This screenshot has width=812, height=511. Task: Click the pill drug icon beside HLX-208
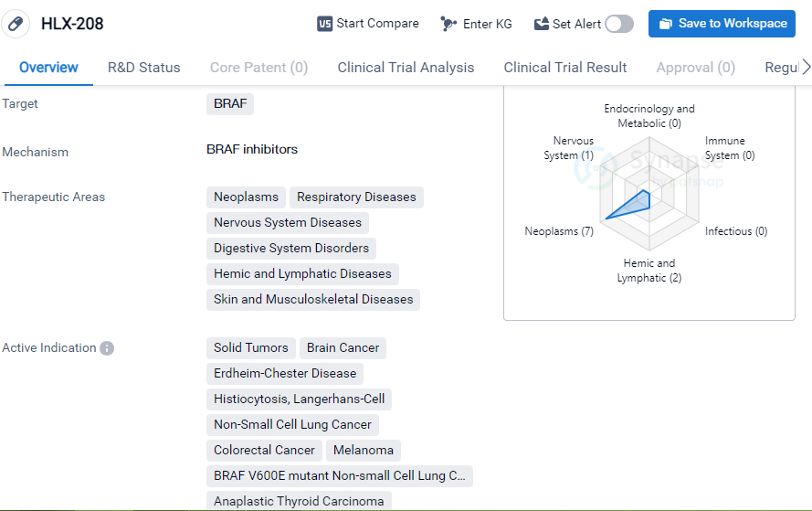16,25
